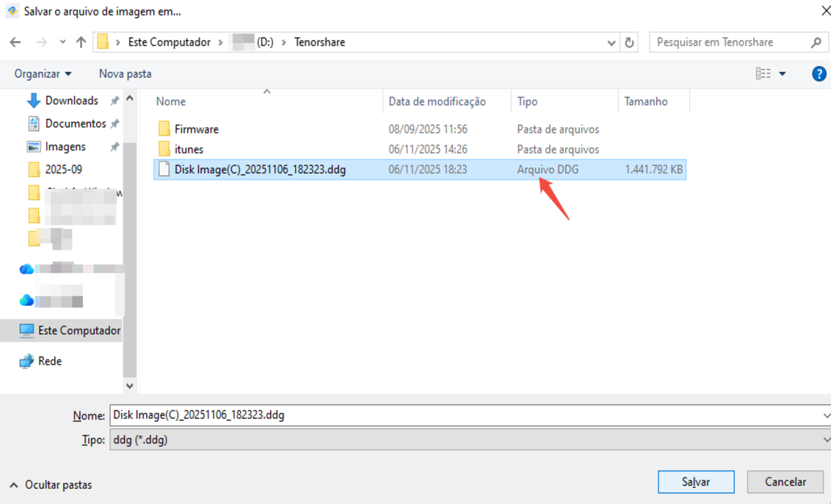
Task: Click the Rede network icon
Action: pos(26,361)
